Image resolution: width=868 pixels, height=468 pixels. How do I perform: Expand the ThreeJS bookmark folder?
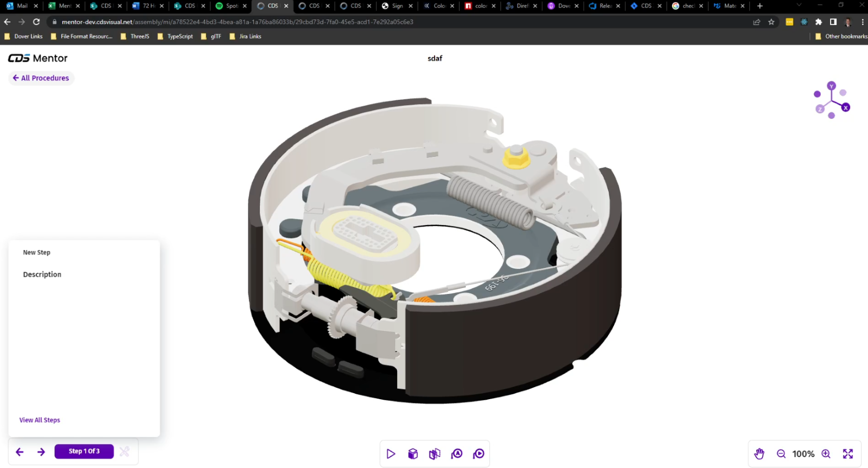[x=135, y=36]
